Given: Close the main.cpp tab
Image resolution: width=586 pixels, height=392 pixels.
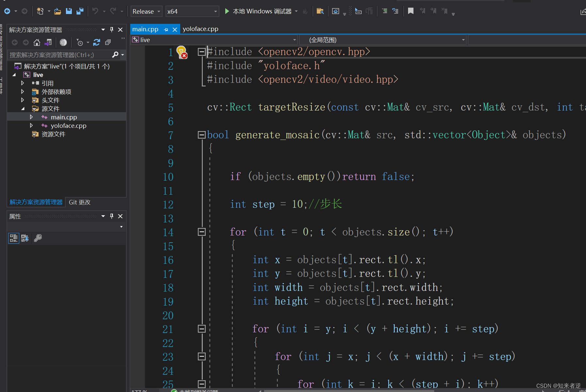Looking at the screenshot, I should 175,29.
